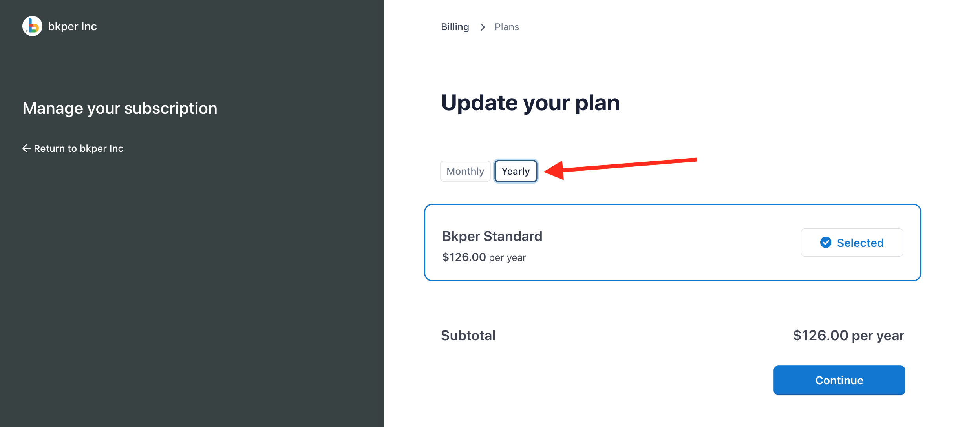Image resolution: width=980 pixels, height=427 pixels.
Task: Click the breadcrumb chevron between Billing and Plans
Action: 482,27
